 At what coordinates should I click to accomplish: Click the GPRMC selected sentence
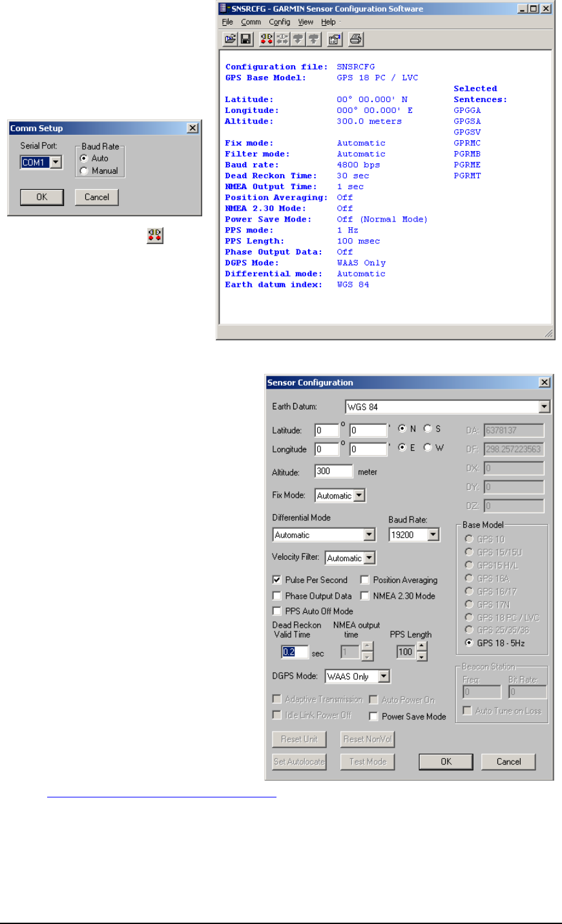467,143
